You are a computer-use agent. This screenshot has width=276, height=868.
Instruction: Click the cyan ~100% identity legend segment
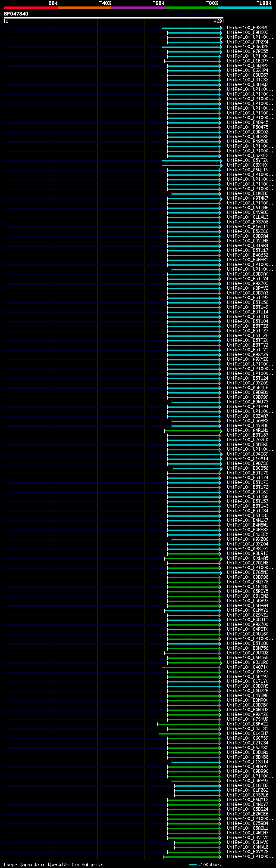tap(245, 8)
